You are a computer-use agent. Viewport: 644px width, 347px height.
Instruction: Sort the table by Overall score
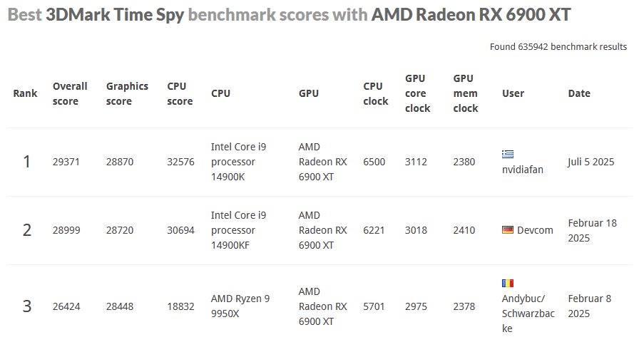point(70,93)
